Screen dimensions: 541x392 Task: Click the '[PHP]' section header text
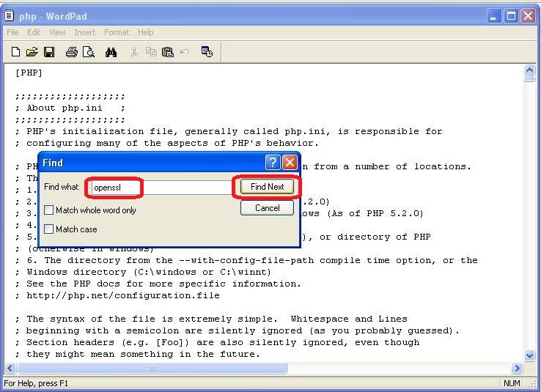[29, 73]
